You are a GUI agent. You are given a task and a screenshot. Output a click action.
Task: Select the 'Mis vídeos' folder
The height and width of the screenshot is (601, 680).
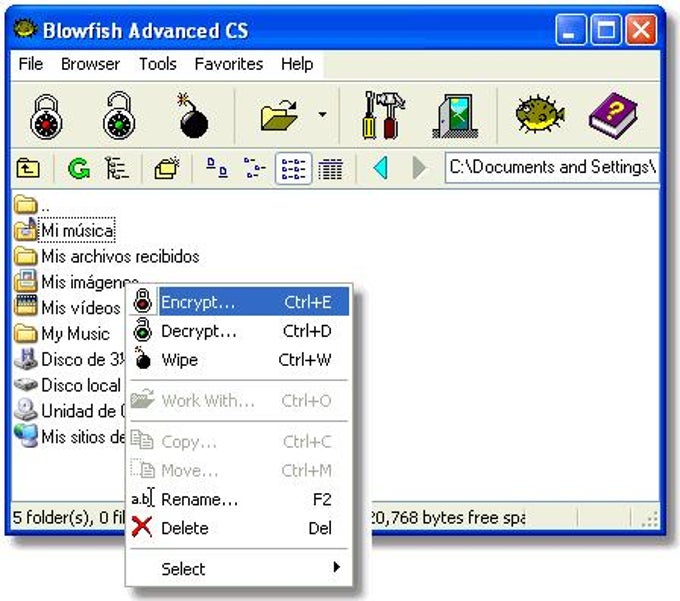[x=67, y=307]
